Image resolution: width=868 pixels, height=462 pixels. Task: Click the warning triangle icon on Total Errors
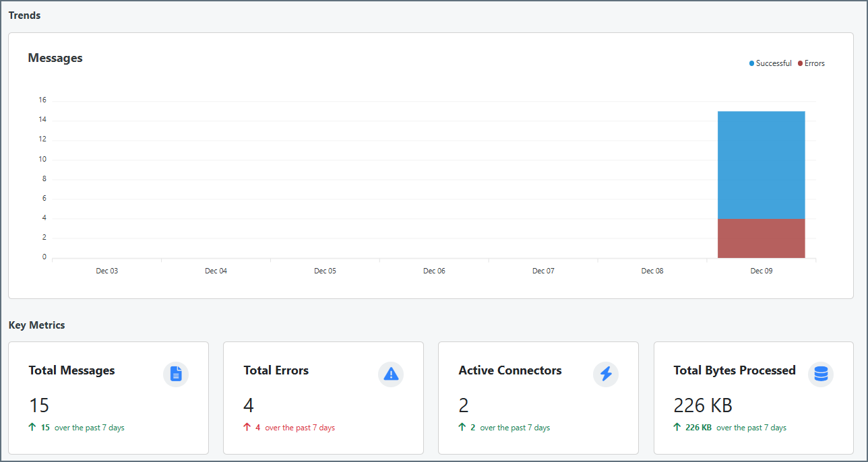tap(391, 374)
